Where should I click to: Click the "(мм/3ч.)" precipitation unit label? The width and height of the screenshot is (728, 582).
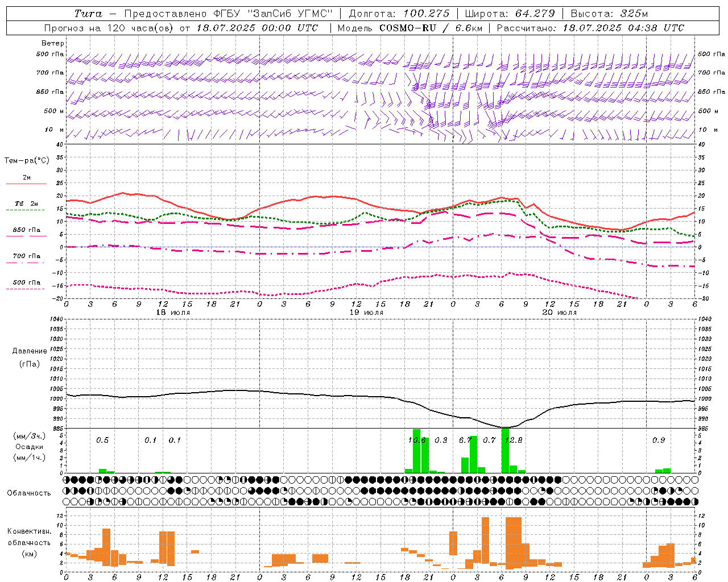(30, 436)
